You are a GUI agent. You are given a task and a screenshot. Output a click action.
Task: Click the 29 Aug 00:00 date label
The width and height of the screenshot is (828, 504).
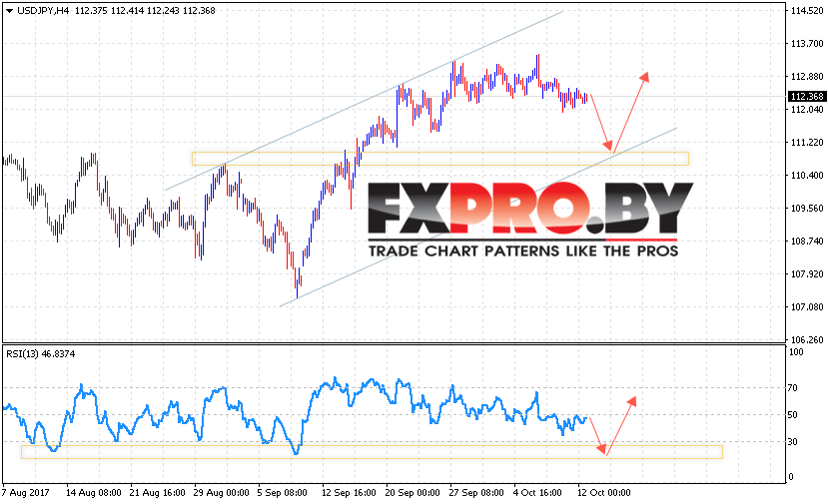(222, 493)
